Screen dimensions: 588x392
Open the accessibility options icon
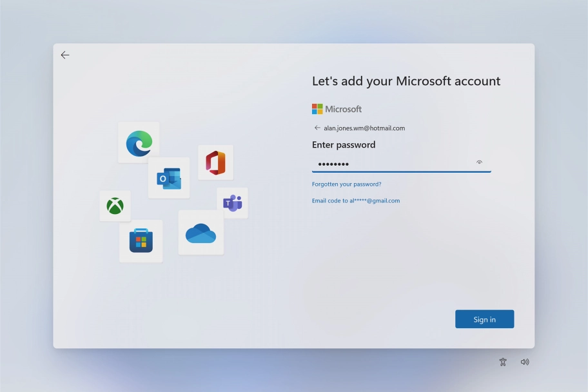pos(503,362)
